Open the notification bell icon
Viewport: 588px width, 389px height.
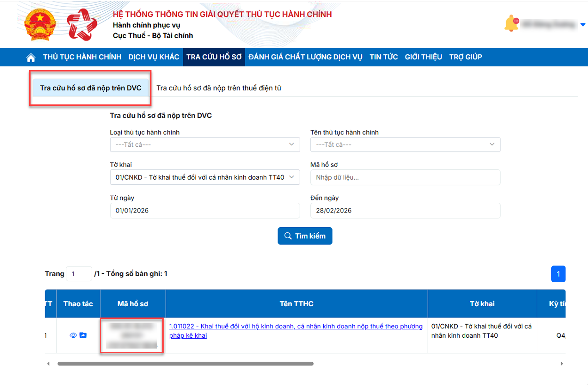[510, 24]
